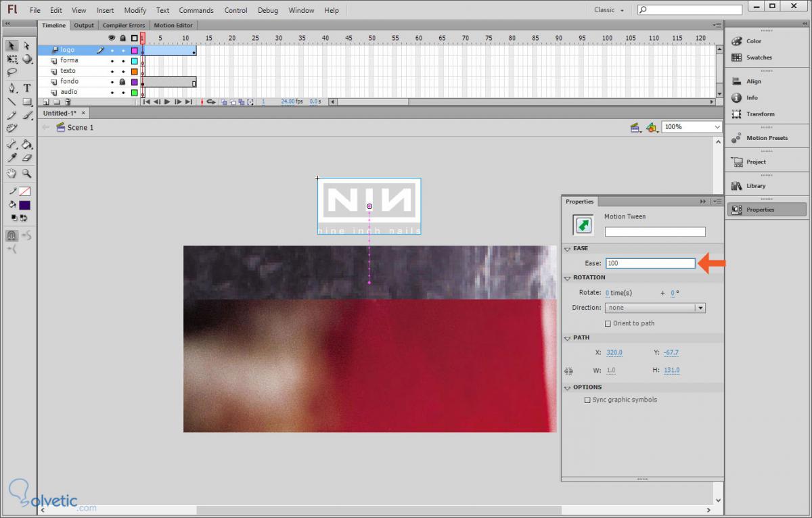Switch to the Output tab
The image size is (812, 518).
point(84,25)
